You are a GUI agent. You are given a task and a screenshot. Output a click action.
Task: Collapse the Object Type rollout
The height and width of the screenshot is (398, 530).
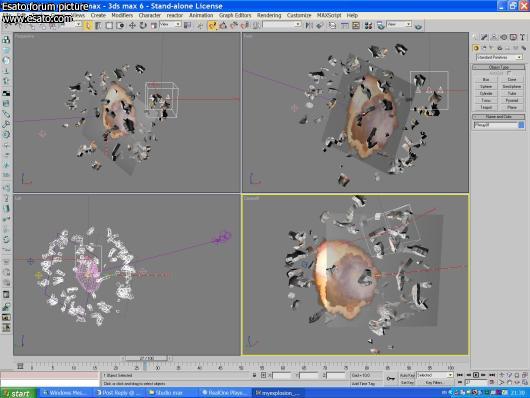[499, 67]
